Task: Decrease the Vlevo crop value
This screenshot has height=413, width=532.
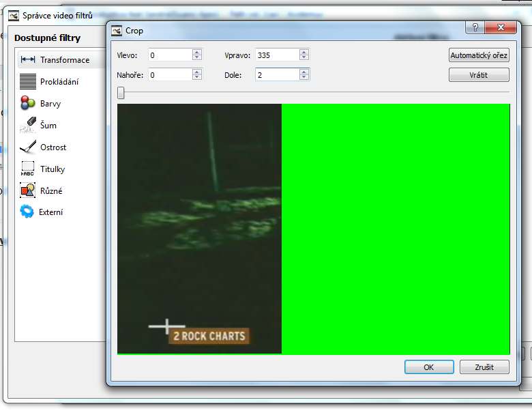Action: point(197,57)
